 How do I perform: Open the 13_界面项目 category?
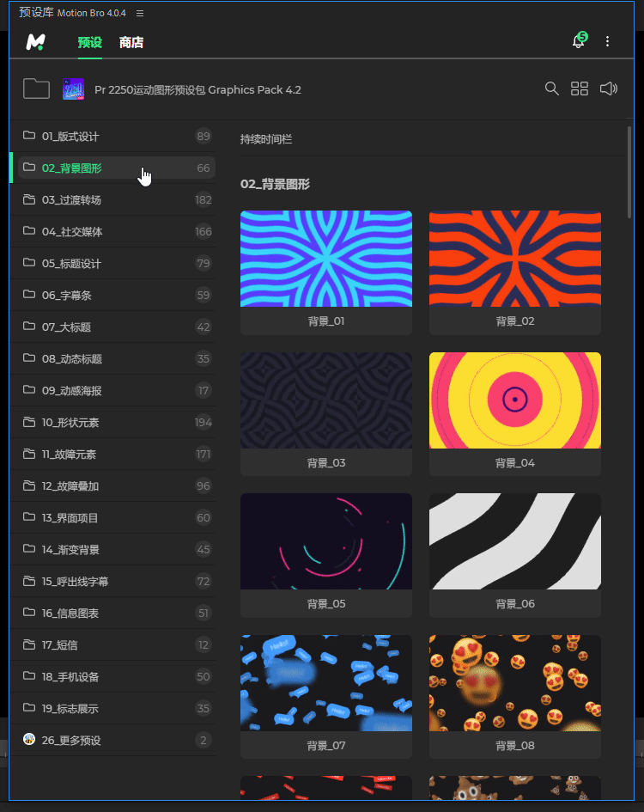tap(117, 518)
